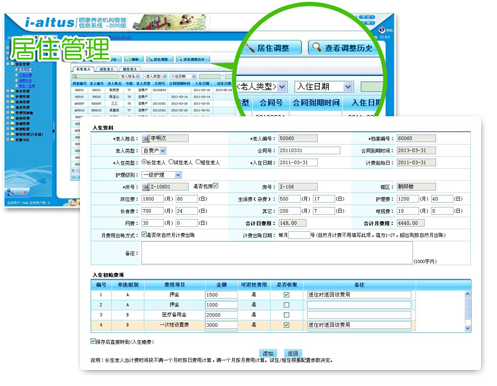Screen dimensions: 497x386
Task: Switch to the 长住老人 tab in list
Action: [83, 69]
